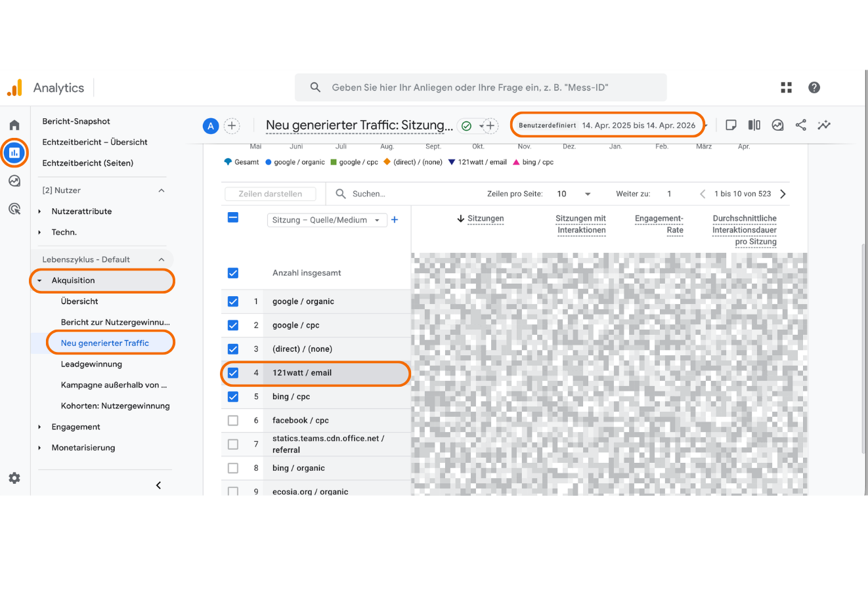The image size is (868, 608).
Task: Select Echtzeitbericht – Übersicht in sidebar
Action: tap(95, 142)
